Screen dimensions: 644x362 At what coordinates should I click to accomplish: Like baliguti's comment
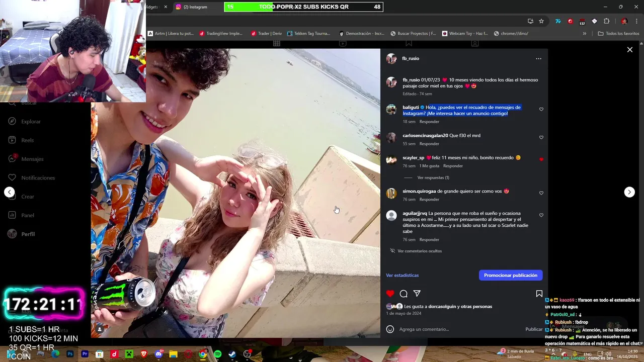pos(541,109)
